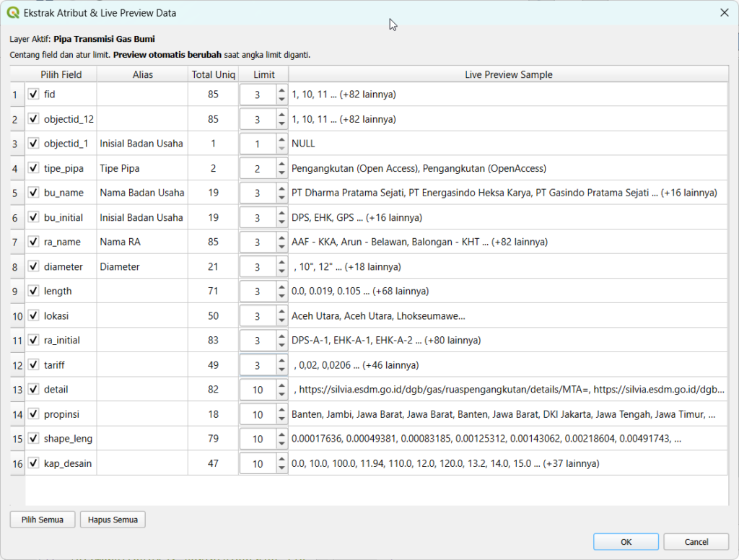The width and height of the screenshot is (739, 560).
Task: Uncheck the fid field checkbox
Action: tap(33, 95)
